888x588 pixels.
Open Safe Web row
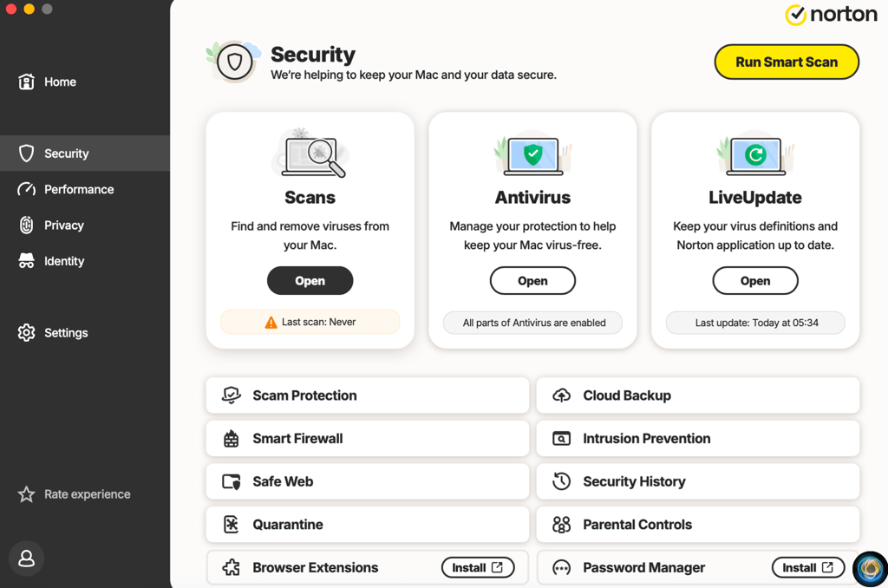click(368, 481)
